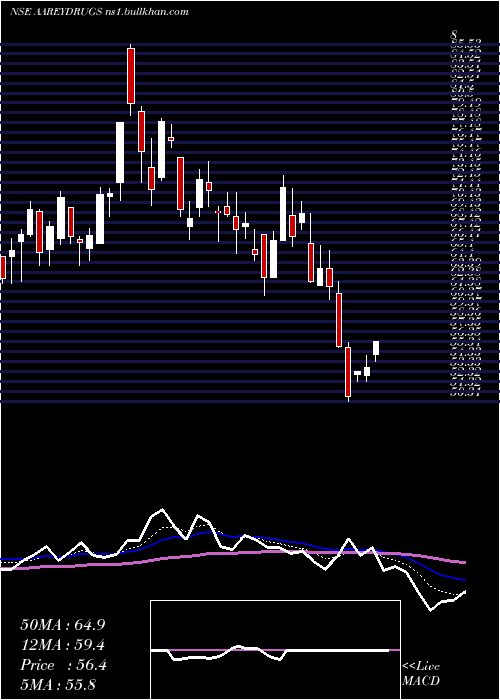Screen dimensions: 500x700
Task: Click inside the MACD indicator box
Action: click(275, 650)
